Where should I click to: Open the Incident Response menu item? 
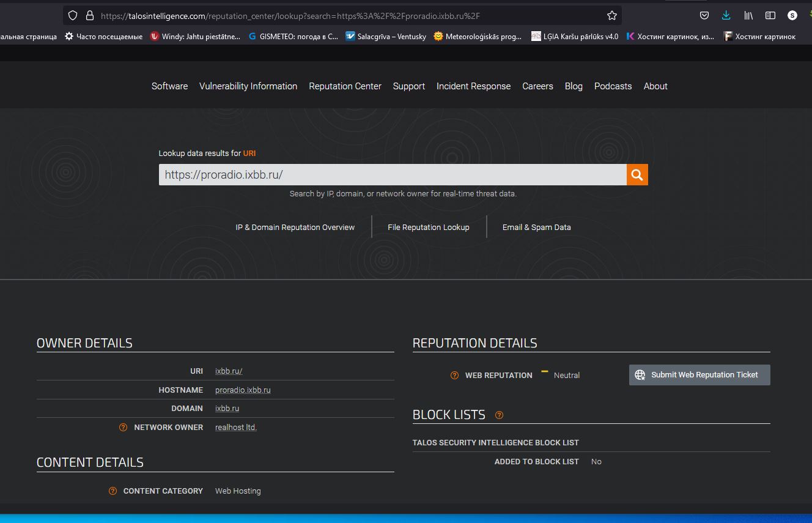coord(473,86)
